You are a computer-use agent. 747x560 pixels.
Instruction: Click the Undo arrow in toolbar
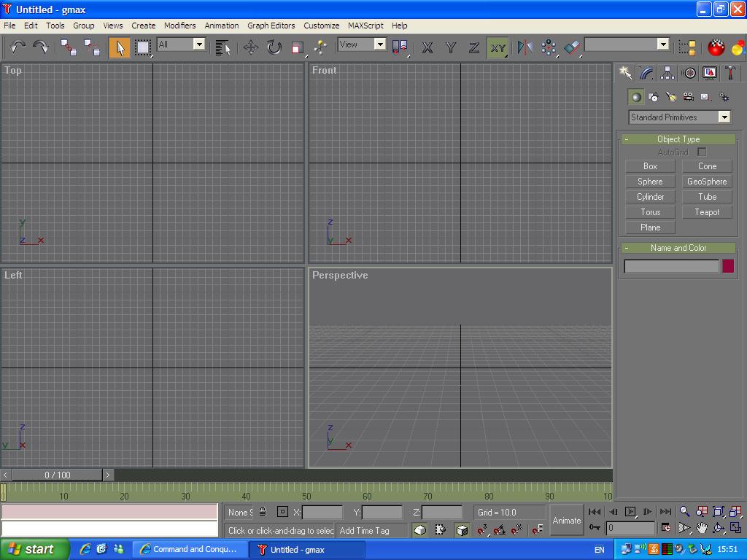(18, 47)
